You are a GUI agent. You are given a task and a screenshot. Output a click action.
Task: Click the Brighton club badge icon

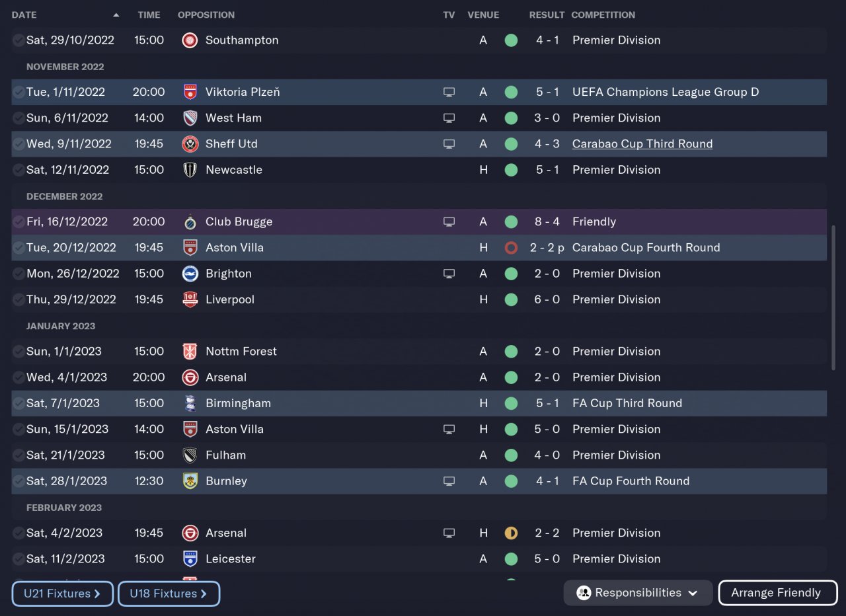pyautogui.click(x=190, y=274)
